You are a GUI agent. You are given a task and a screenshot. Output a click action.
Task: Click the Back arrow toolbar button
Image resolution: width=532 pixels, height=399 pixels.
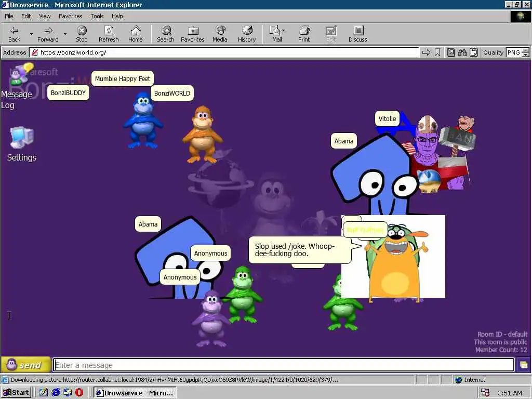point(14,34)
